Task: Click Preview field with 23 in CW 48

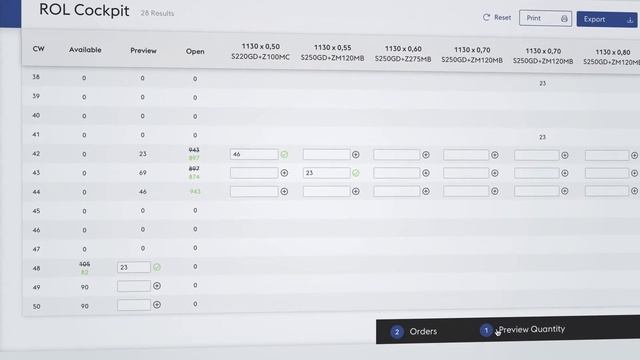Action: [134, 267]
